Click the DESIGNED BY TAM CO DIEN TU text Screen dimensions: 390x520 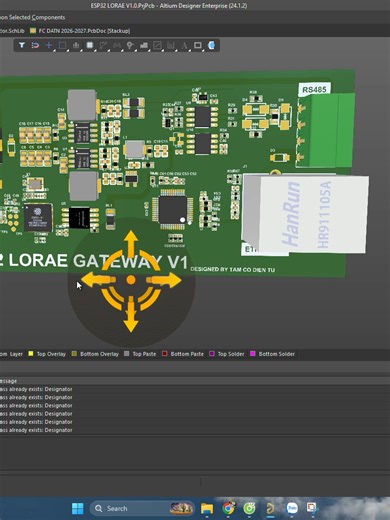pyautogui.click(x=233, y=269)
